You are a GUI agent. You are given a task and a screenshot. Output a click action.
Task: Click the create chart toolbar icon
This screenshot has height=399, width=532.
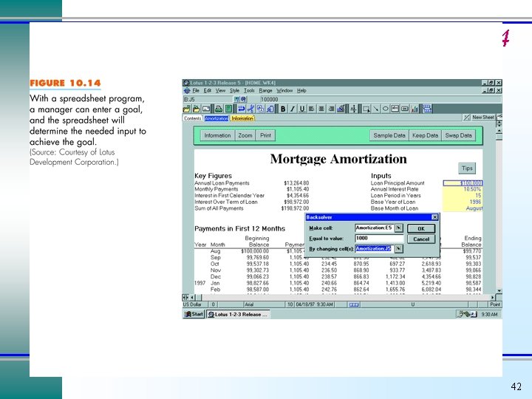(415, 109)
